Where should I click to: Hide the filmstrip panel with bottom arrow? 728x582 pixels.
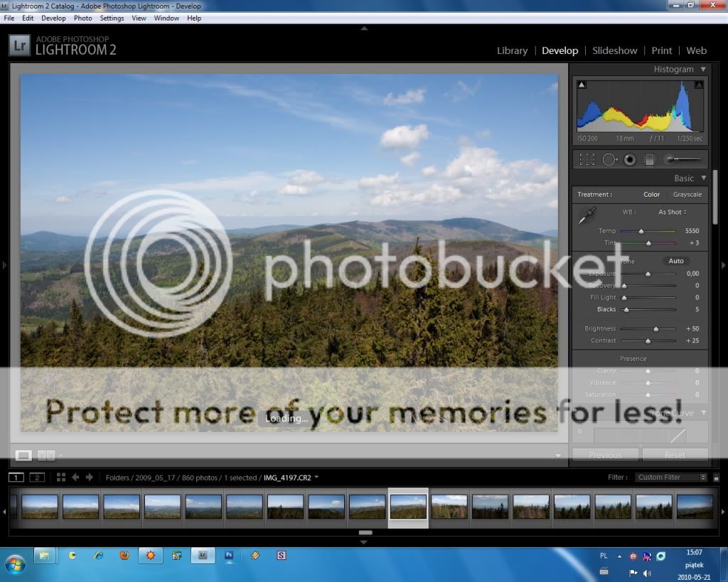pyautogui.click(x=364, y=542)
